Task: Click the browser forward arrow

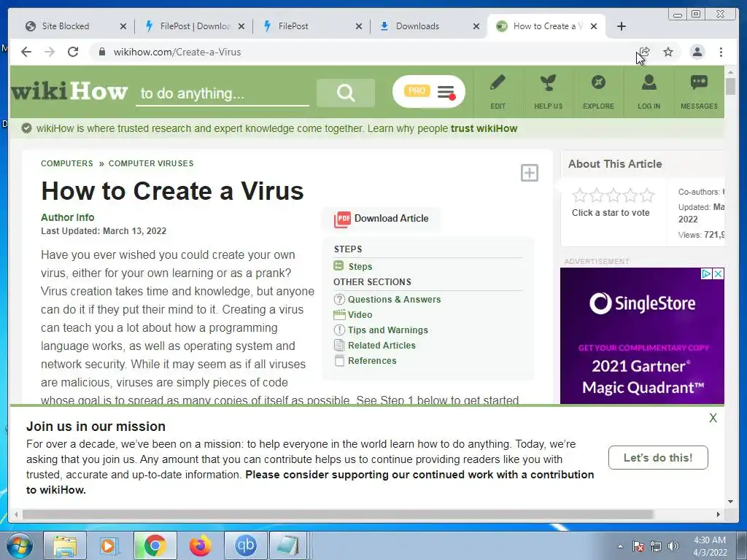Action: [x=50, y=52]
